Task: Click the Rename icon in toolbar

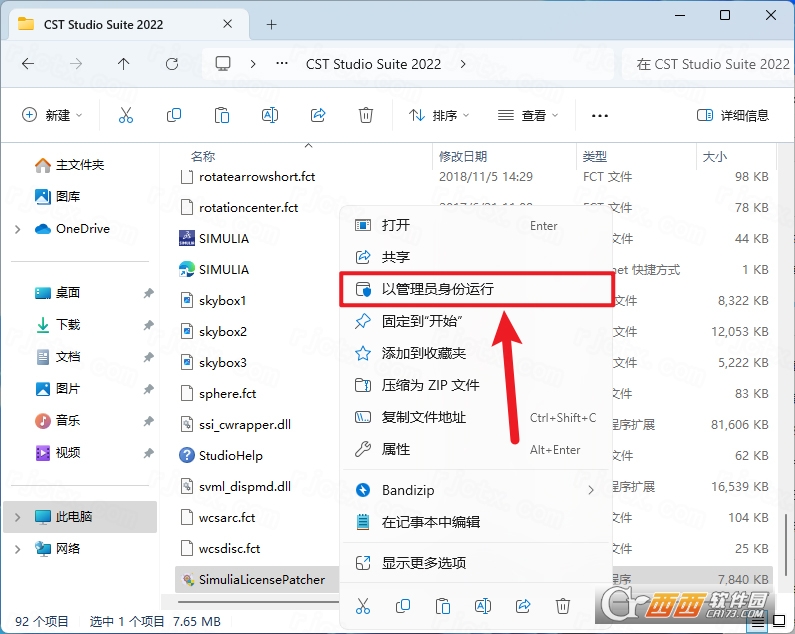Action: tap(270, 116)
